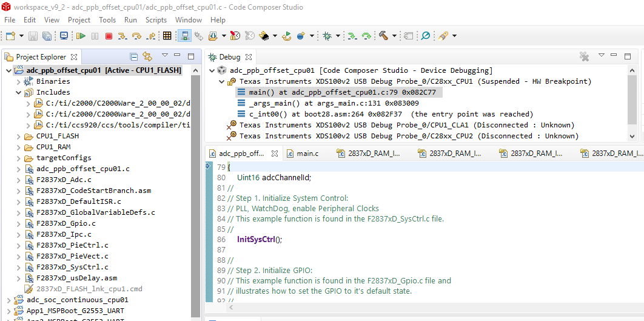This screenshot has height=321, width=644.
Task: Click the Build hammer icon
Action: [x=384, y=36]
